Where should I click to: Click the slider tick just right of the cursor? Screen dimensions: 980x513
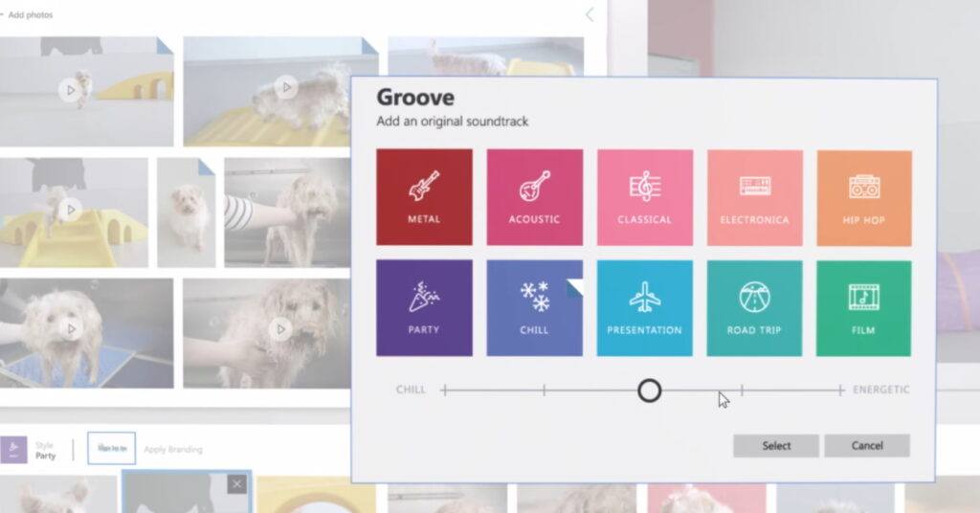tap(742, 390)
